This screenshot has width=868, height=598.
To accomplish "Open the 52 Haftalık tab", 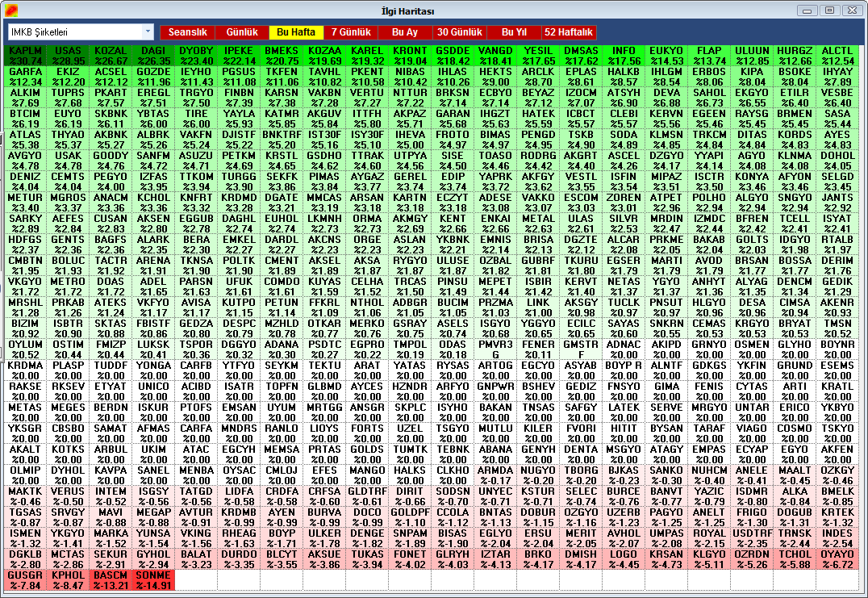I will click(569, 32).
